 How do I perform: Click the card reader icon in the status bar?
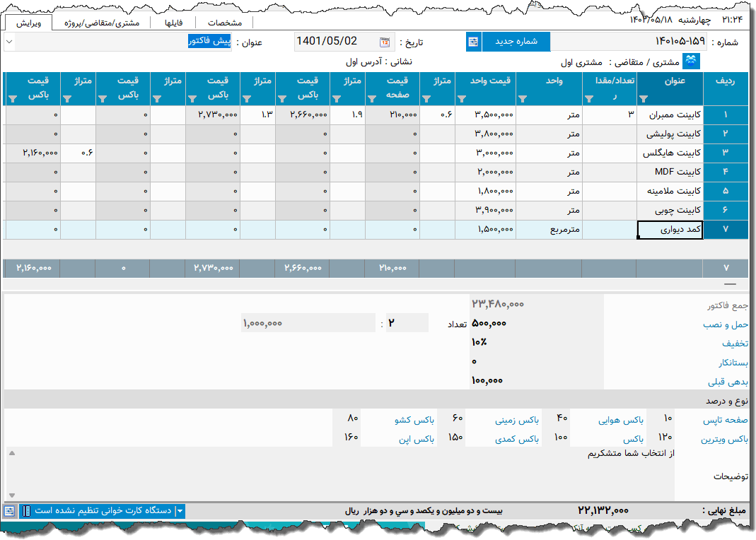coord(27,510)
